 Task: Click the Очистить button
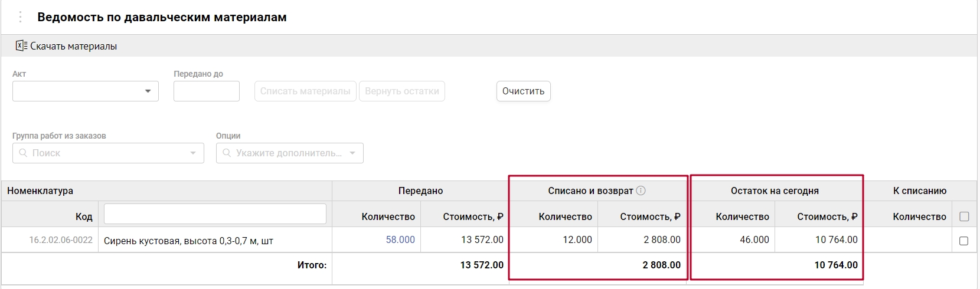click(x=523, y=91)
